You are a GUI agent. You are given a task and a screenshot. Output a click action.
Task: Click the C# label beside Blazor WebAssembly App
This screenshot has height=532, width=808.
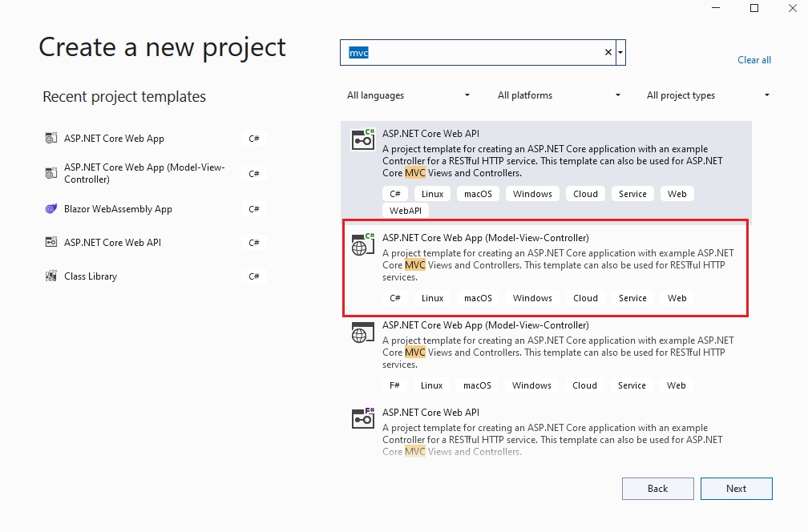coord(253,208)
